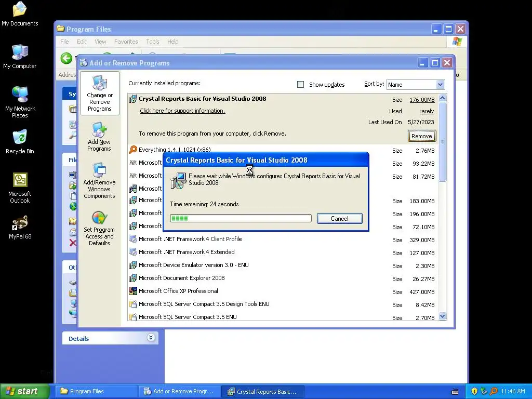Open the Favorites menu in Program Files
Image resolution: width=532 pixels, height=399 pixels.
[126, 42]
